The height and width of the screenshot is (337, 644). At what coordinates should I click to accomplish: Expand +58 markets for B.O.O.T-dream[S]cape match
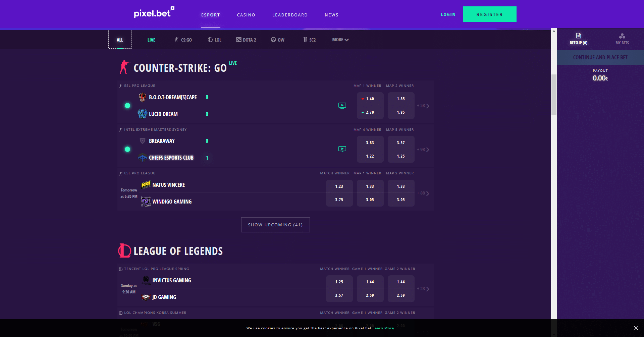coord(423,106)
